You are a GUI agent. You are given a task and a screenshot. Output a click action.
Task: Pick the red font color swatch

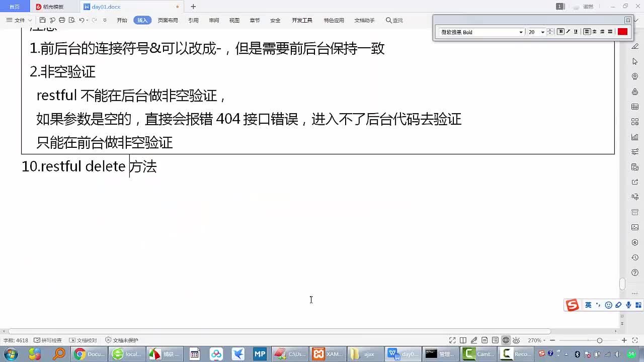622,32
